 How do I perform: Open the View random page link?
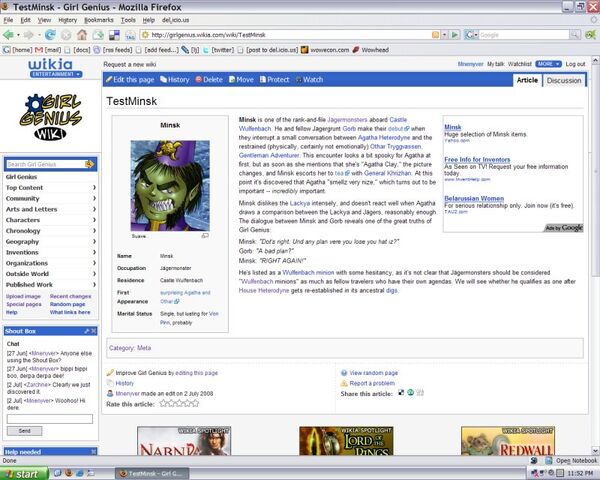point(373,372)
